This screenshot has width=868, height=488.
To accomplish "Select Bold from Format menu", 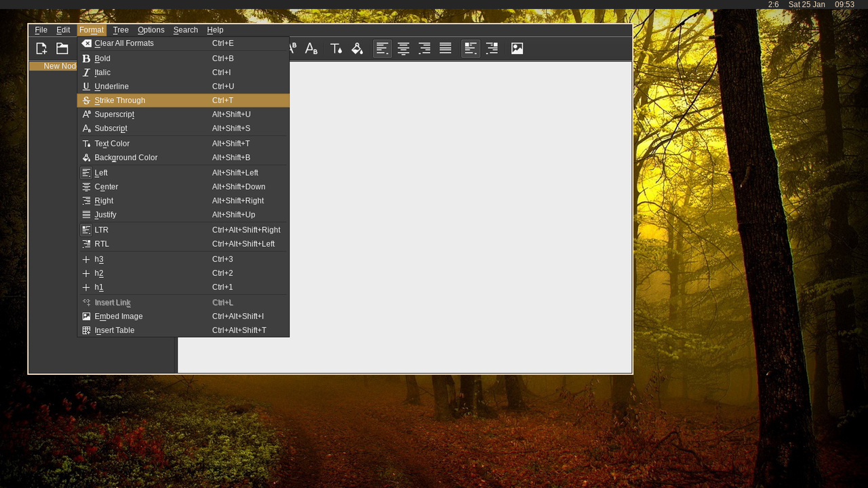I will (x=183, y=58).
